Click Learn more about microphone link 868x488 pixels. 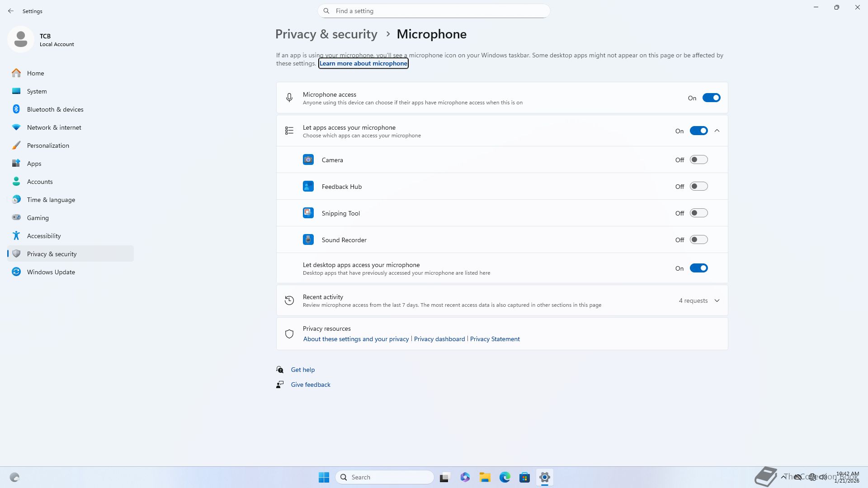click(363, 64)
